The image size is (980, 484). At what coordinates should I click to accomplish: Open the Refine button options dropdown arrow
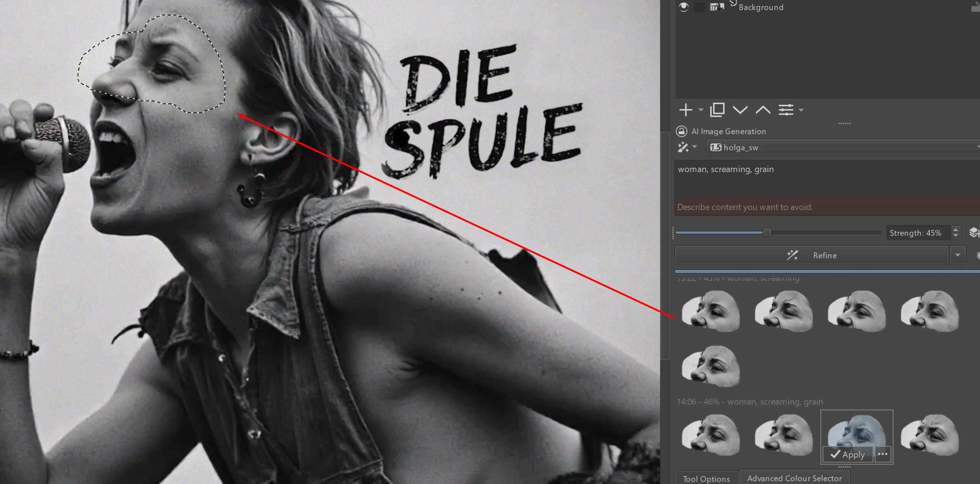tap(958, 255)
